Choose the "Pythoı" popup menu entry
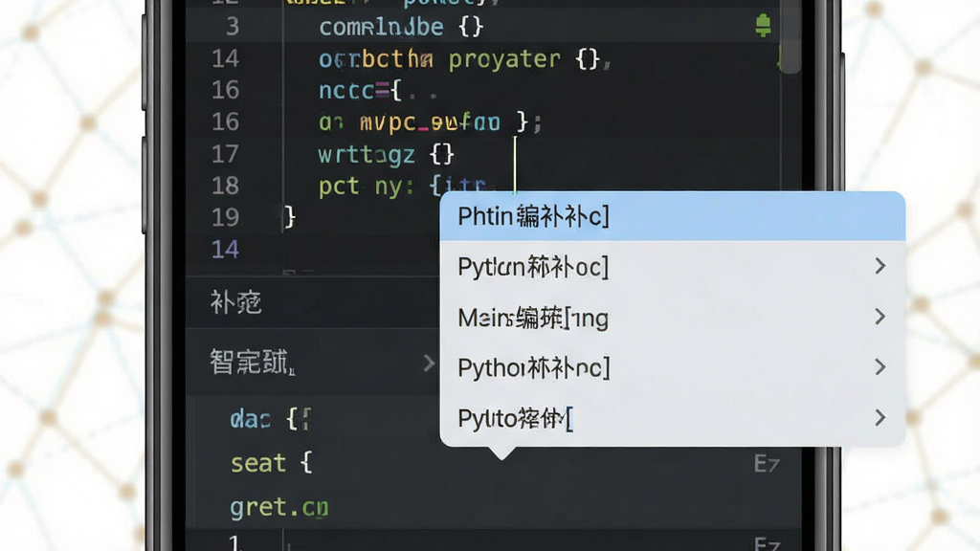The width and height of the screenshot is (980, 551). pyautogui.click(x=673, y=367)
